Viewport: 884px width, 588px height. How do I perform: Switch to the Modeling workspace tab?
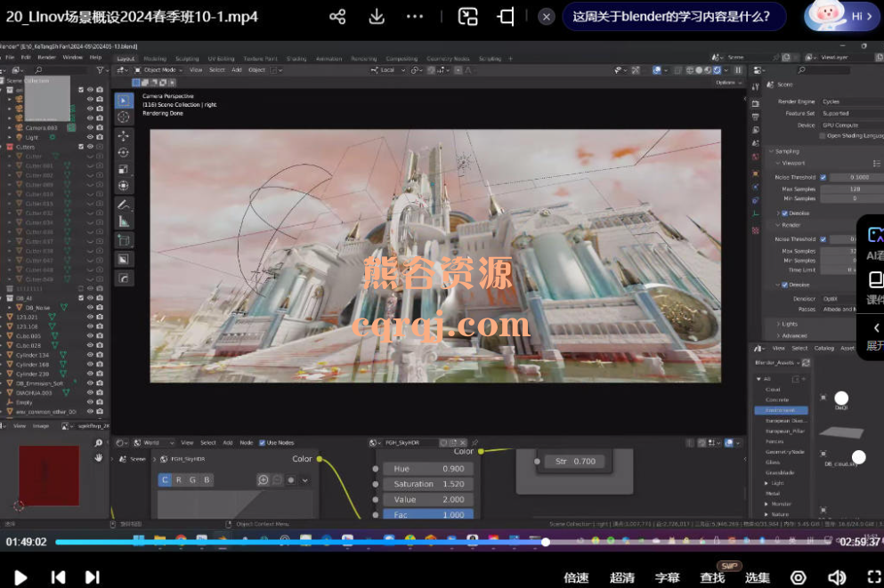pos(155,59)
